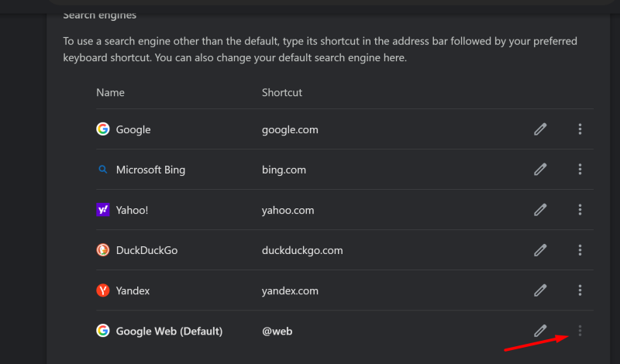Image resolution: width=620 pixels, height=364 pixels.
Task: Click the Shortcut column header
Action: 282,92
